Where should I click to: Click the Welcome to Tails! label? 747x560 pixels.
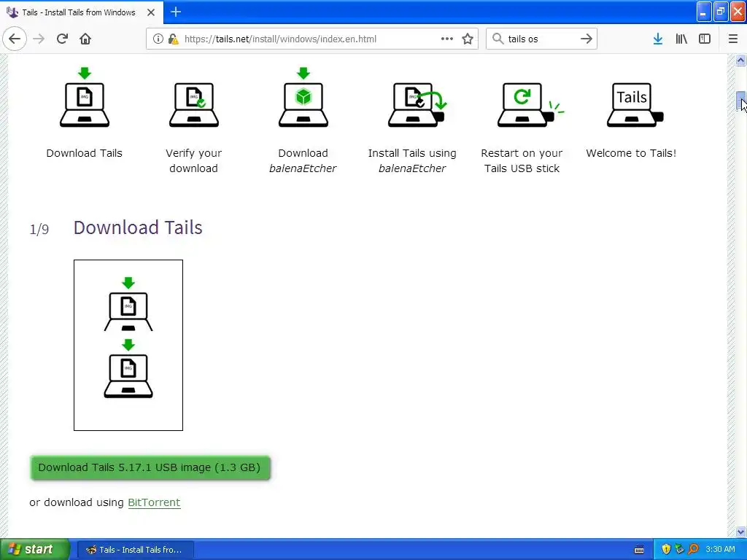(x=631, y=153)
